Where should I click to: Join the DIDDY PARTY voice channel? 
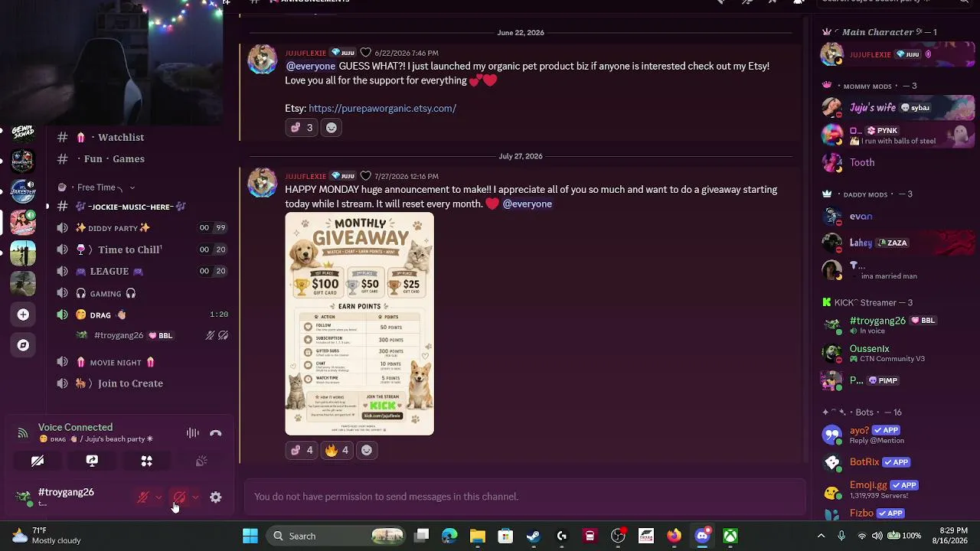coord(142,228)
